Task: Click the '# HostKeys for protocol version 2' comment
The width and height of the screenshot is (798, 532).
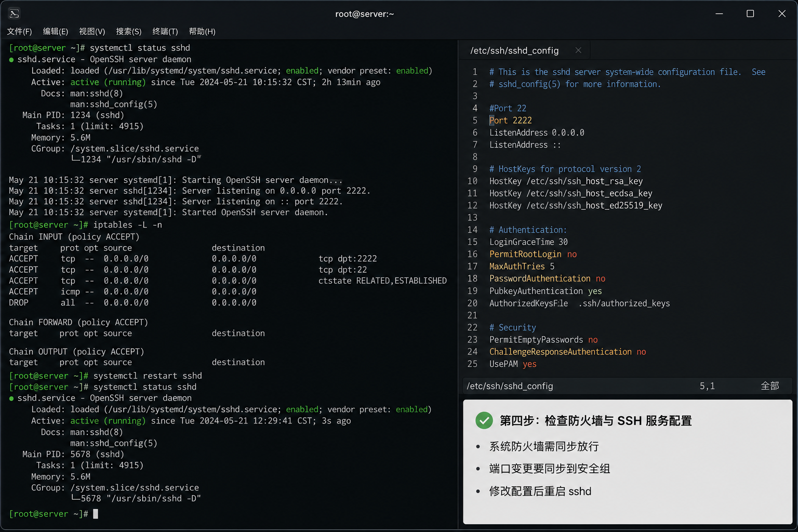Action: click(x=565, y=169)
